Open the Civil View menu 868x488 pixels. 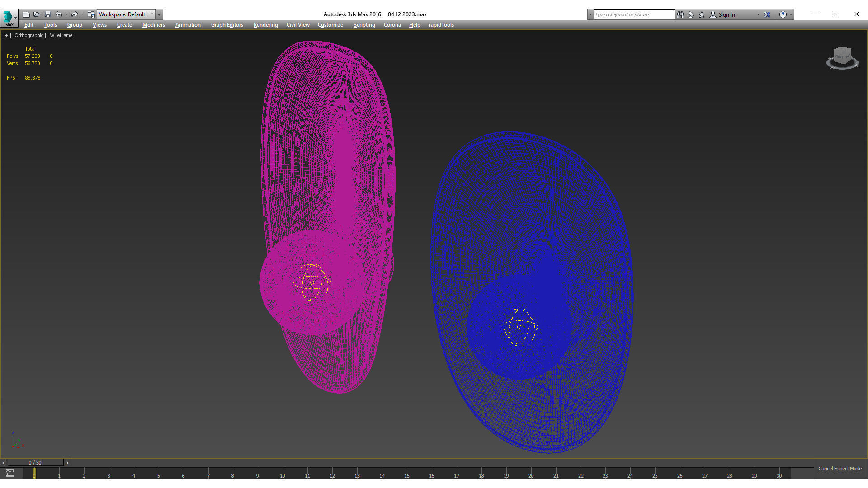click(x=298, y=25)
